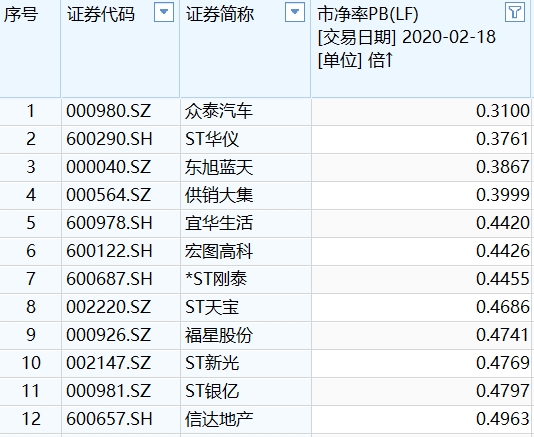Image resolution: width=534 pixels, height=437 pixels.
Task: Select the 众泰汽车 name cell
Action: click(246, 111)
